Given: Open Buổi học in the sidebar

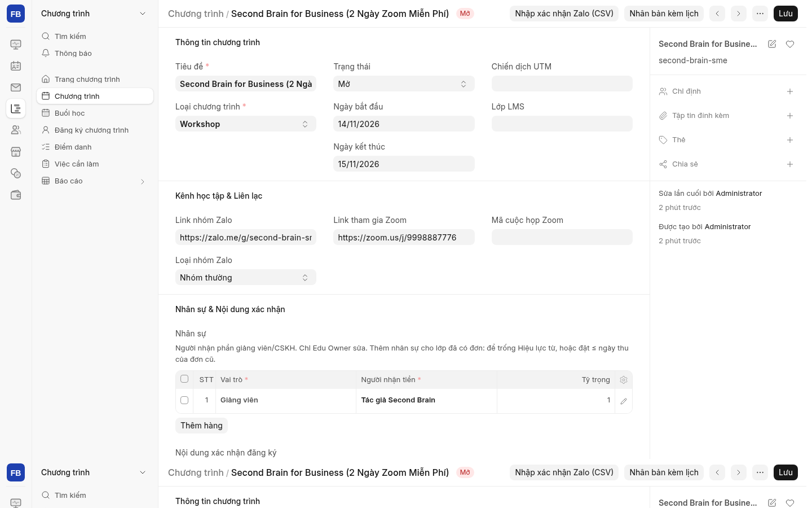Looking at the screenshot, I should [95, 113].
